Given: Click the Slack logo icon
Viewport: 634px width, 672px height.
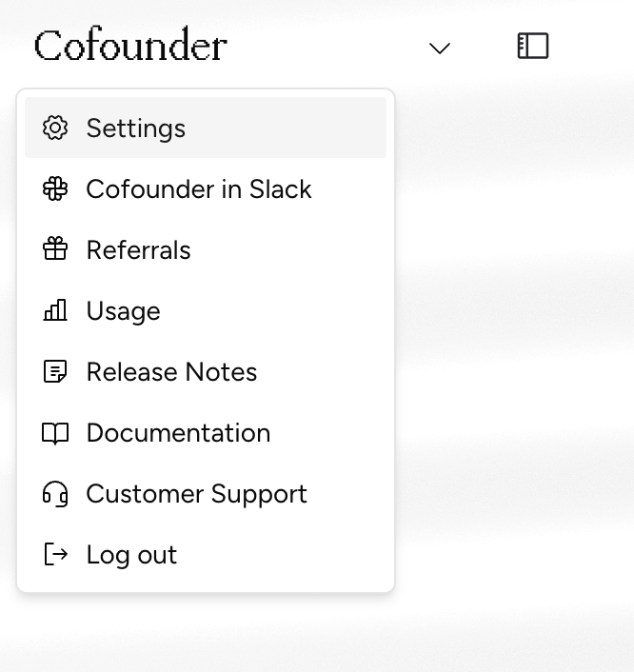Looking at the screenshot, I should point(56,189).
